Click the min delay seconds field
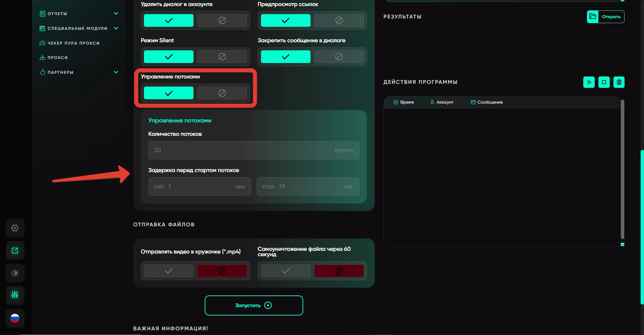 (x=200, y=186)
